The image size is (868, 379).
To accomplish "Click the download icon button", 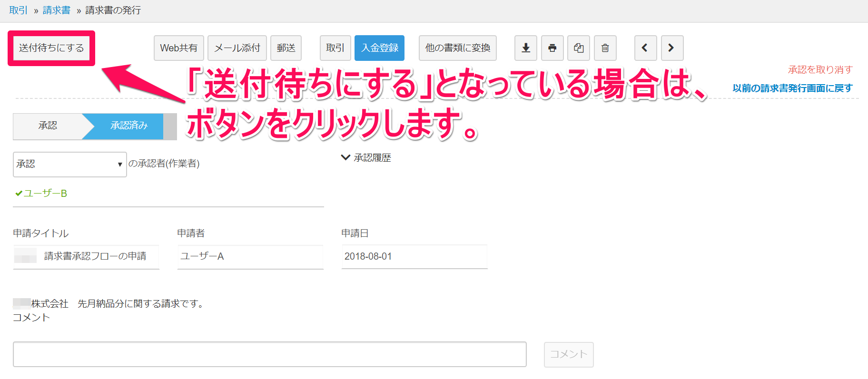I will [x=526, y=48].
